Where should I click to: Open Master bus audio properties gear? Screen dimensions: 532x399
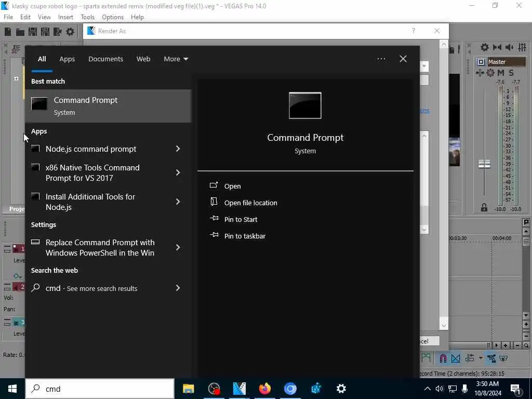(x=485, y=47)
